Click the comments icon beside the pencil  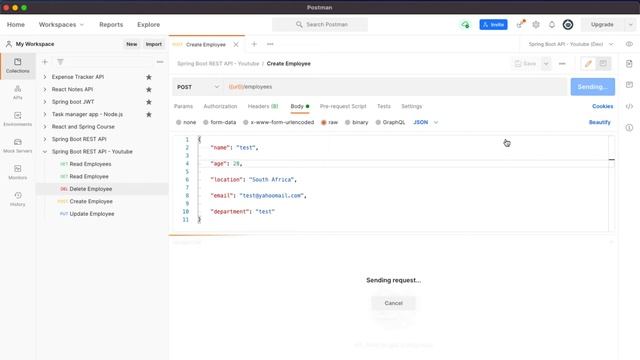click(x=603, y=64)
